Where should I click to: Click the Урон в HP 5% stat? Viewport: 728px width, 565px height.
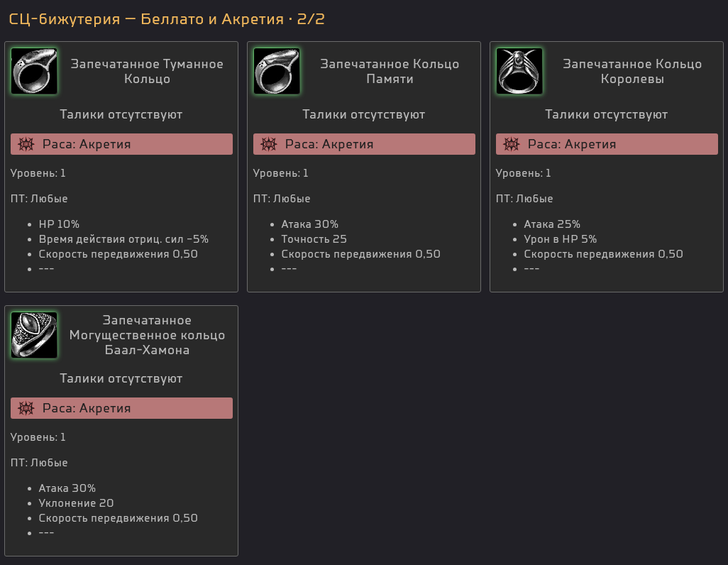560,238
